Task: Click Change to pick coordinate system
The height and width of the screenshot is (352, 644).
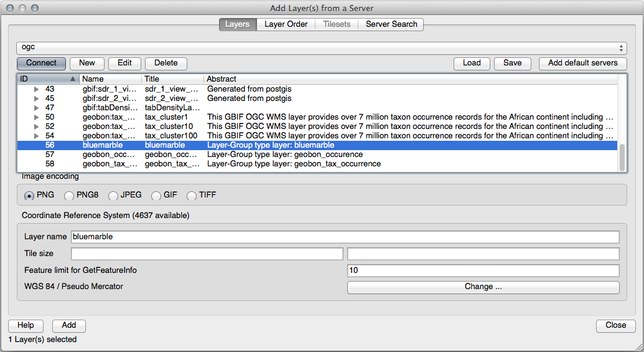Action: pos(483,287)
